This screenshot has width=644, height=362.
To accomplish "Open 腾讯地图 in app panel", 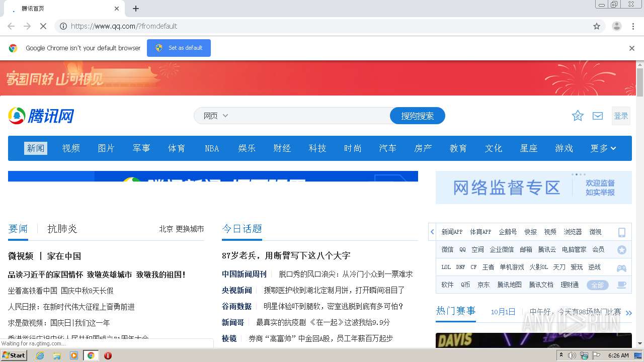I will tap(509, 285).
